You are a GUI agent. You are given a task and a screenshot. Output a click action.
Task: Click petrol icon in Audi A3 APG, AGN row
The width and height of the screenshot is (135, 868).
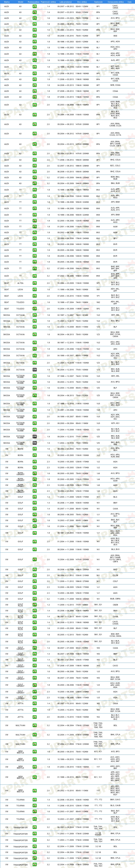[35, 41]
